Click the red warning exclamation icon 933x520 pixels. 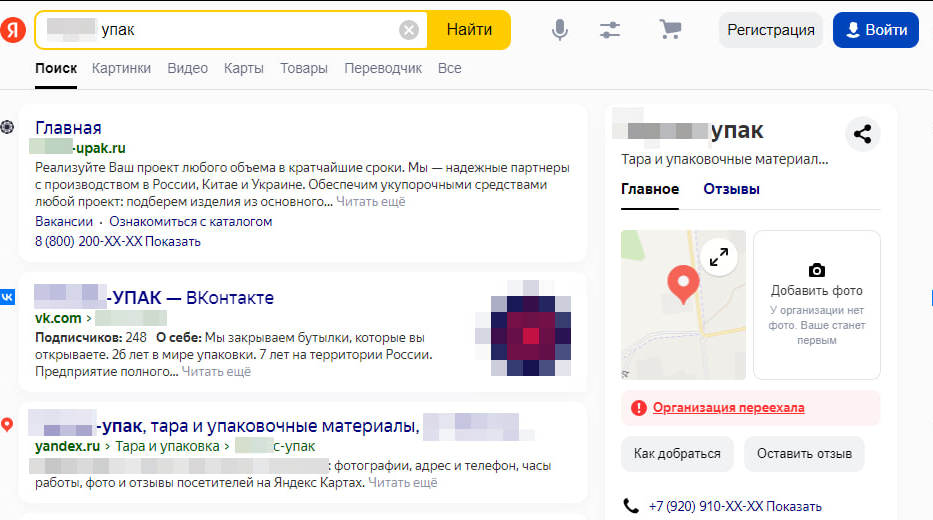click(638, 408)
